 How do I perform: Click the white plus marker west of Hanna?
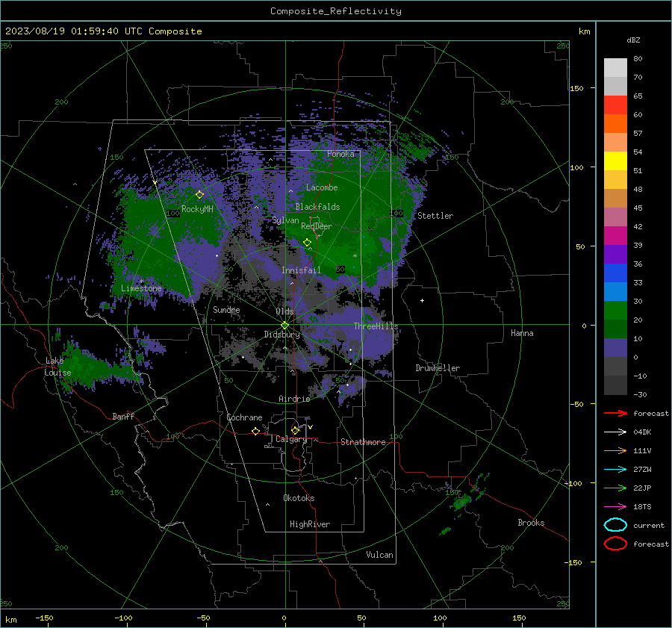click(x=422, y=300)
